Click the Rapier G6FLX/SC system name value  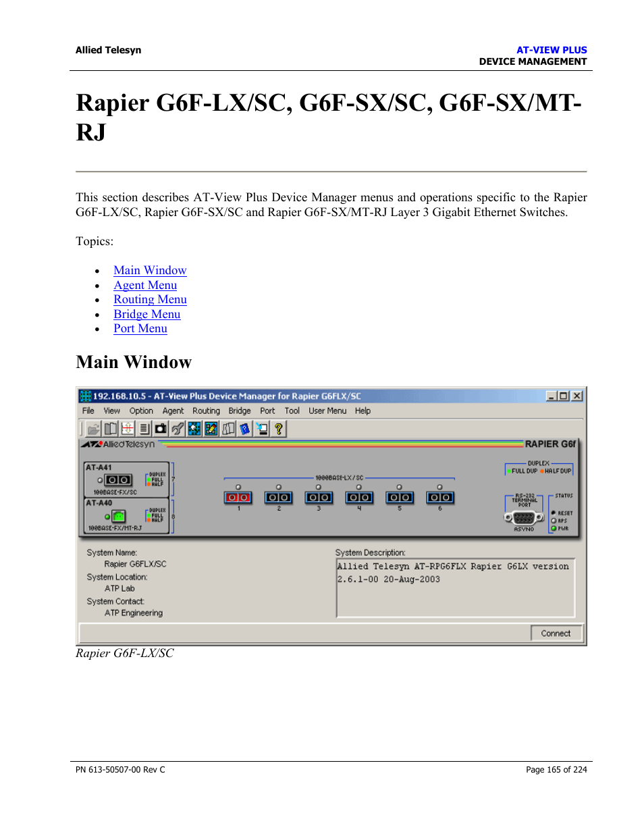pyautogui.click(x=135, y=564)
